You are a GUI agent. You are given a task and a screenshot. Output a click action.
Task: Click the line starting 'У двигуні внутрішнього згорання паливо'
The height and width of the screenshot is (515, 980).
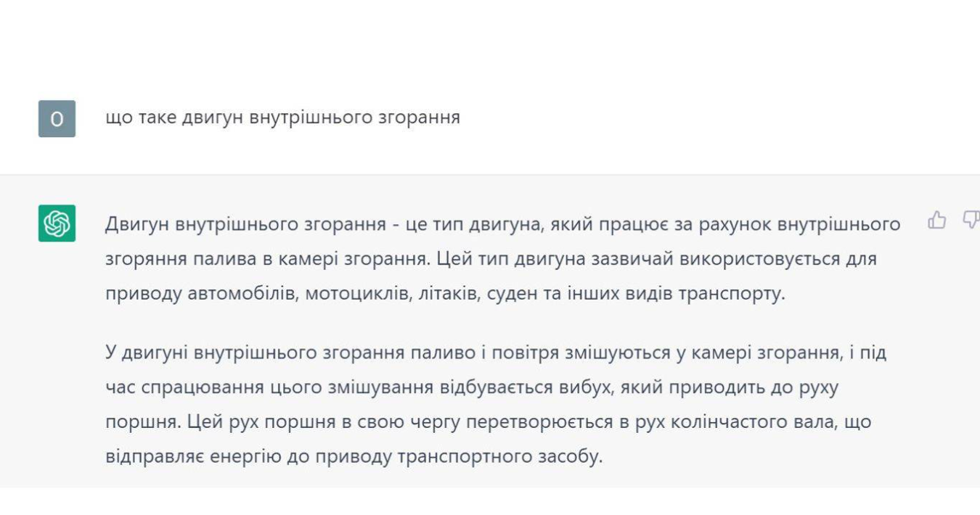(496, 353)
